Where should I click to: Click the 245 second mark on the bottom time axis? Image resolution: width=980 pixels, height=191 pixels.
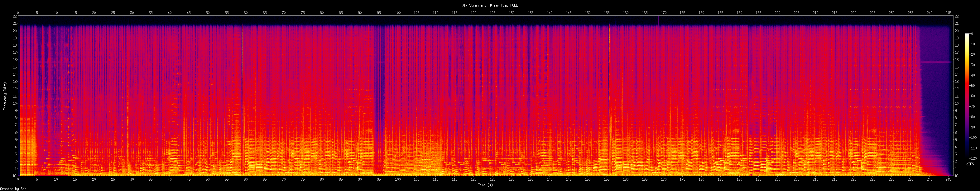coord(949,179)
